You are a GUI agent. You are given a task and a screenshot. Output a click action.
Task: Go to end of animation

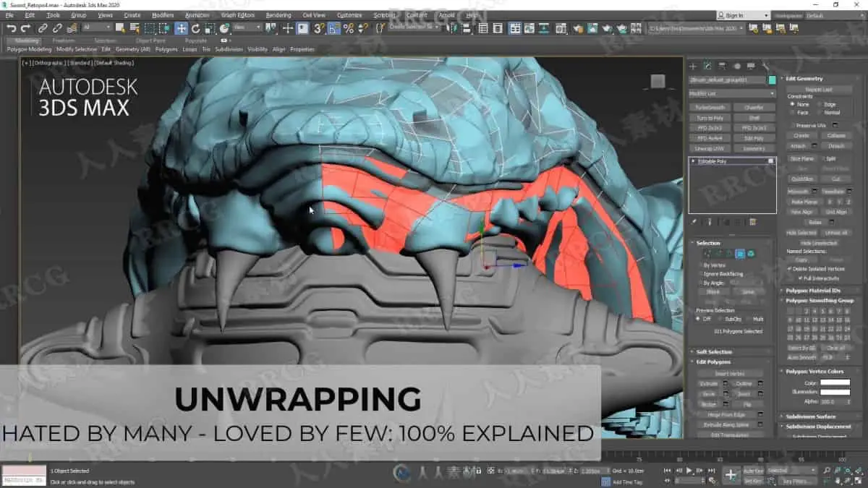[x=712, y=470]
